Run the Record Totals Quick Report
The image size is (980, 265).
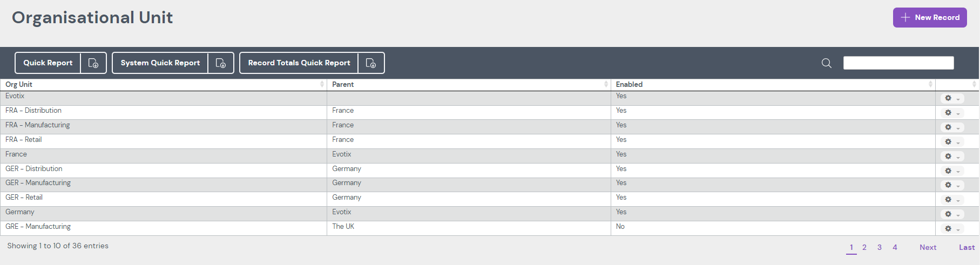point(299,63)
